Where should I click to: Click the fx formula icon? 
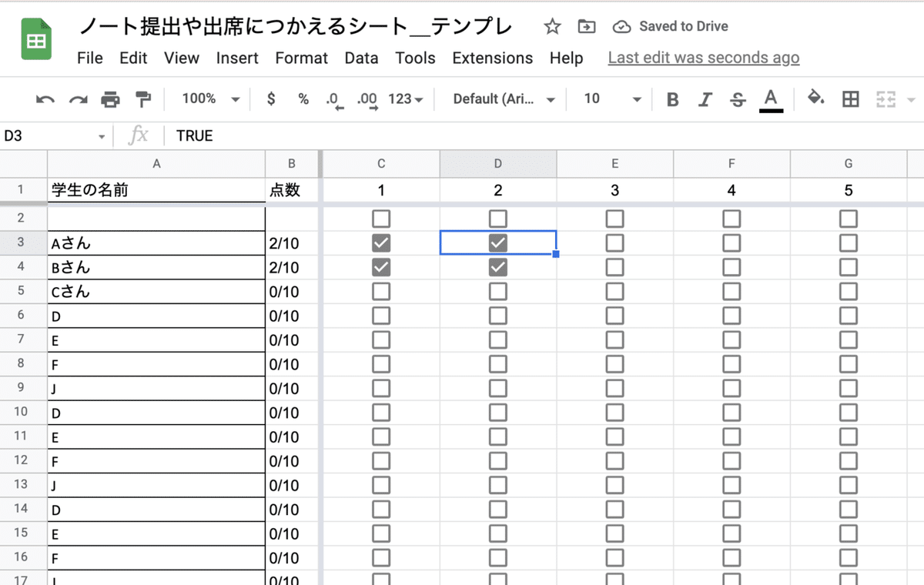pos(138,135)
